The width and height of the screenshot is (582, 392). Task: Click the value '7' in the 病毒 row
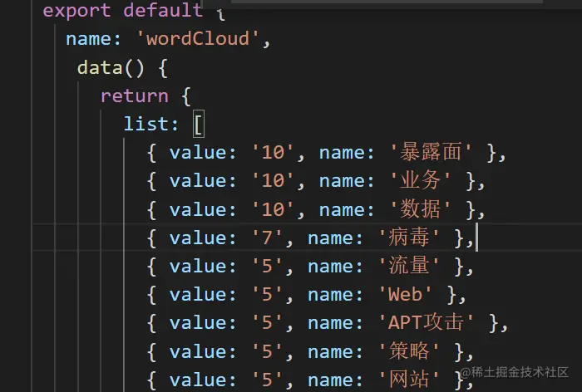tap(267, 238)
